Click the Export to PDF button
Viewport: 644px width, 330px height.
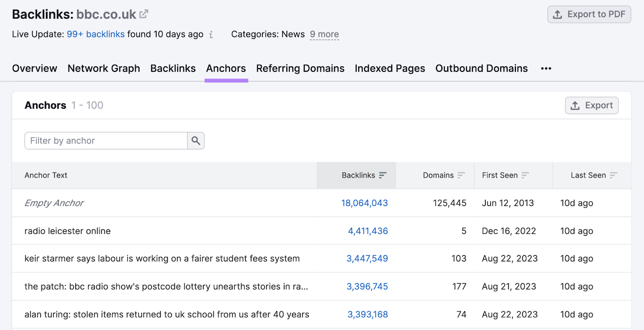pyautogui.click(x=589, y=14)
